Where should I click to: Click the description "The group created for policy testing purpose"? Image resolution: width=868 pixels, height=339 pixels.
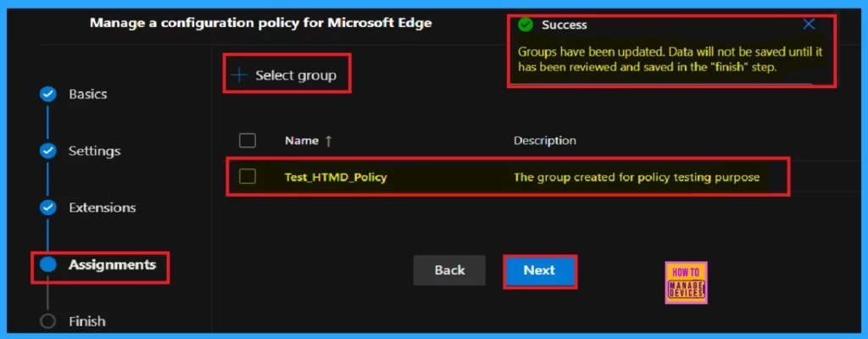(x=637, y=177)
